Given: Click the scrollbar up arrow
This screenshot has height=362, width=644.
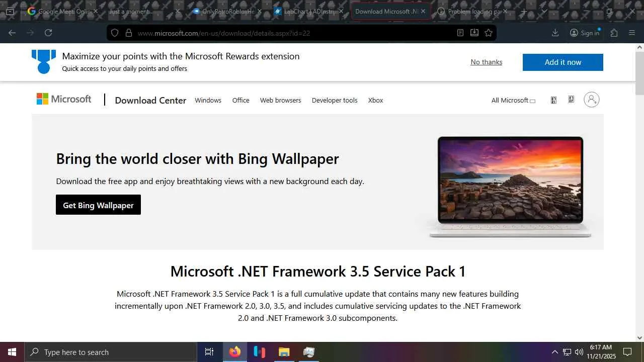Looking at the screenshot, I should point(640,47).
